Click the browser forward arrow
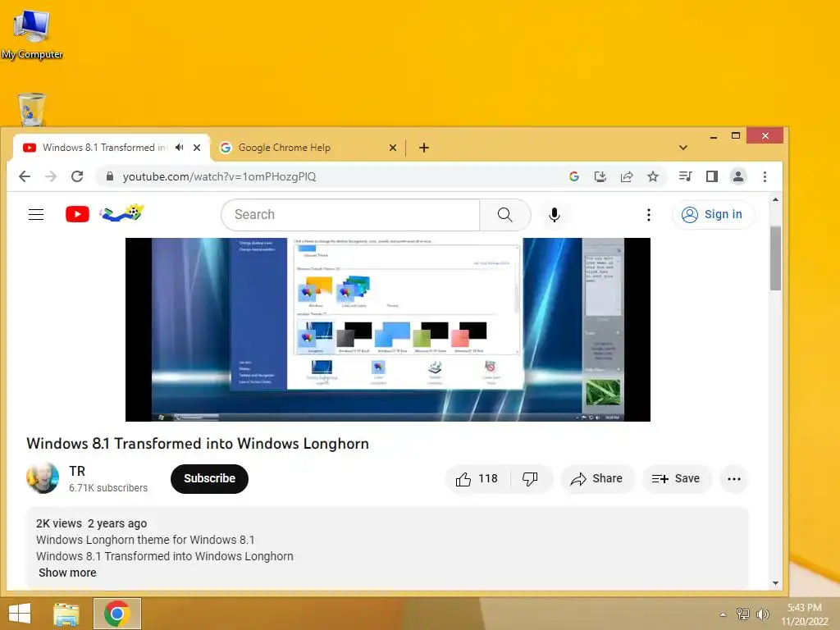The width and height of the screenshot is (840, 630). [51, 177]
